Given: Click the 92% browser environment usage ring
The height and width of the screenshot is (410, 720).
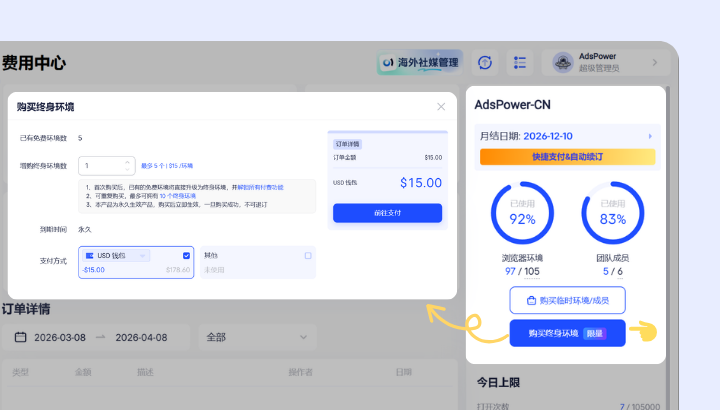Looking at the screenshot, I should pyautogui.click(x=523, y=213).
